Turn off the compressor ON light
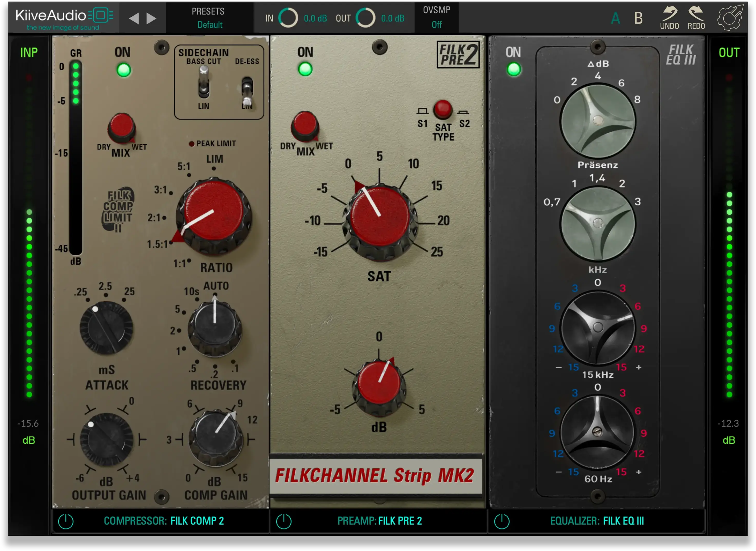 [123, 70]
